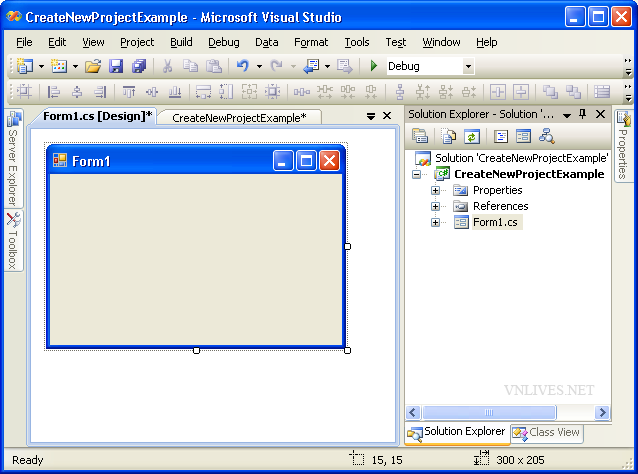The width and height of the screenshot is (638, 474).
Task: Click the Copy icon in the toolbar
Action: pos(190,66)
